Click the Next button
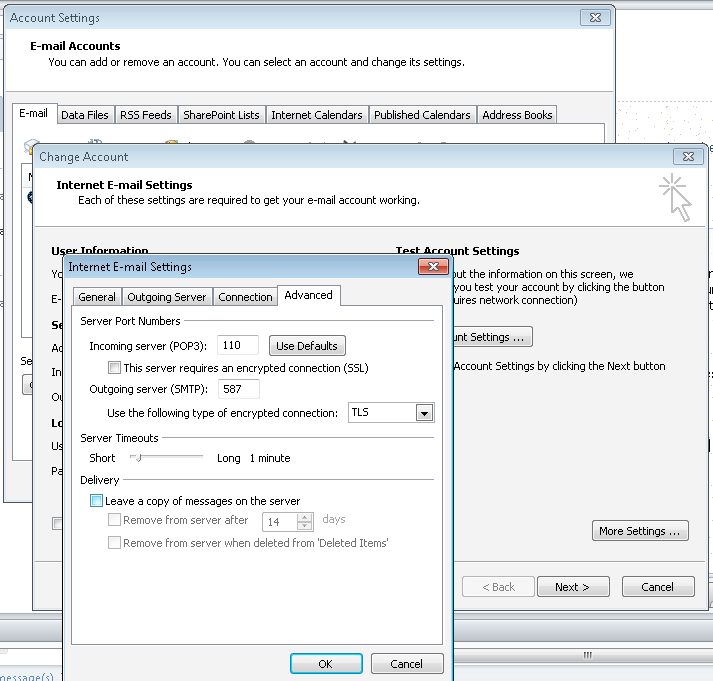The image size is (713, 681). tap(572, 587)
